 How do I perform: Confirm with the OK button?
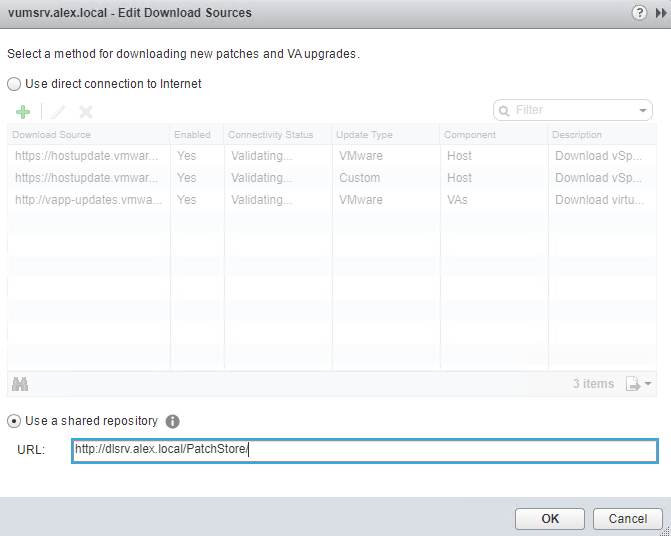(550, 518)
